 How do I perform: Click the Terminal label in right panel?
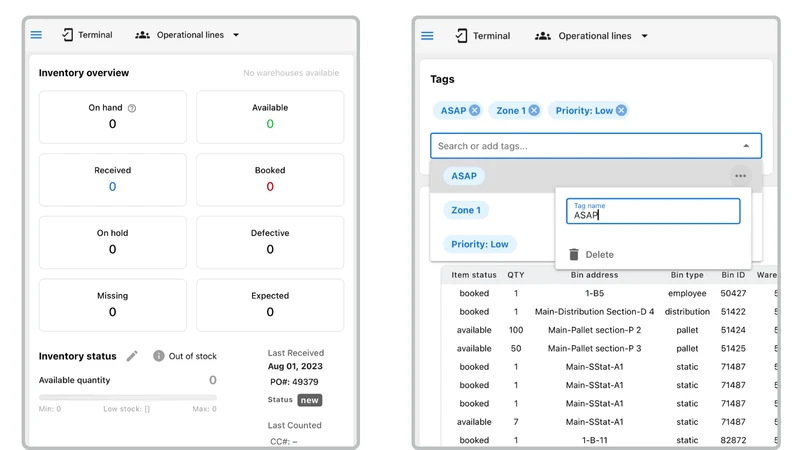click(x=491, y=36)
